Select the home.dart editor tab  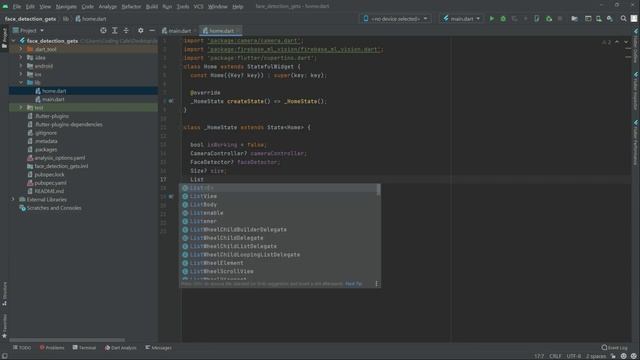(x=220, y=31)
